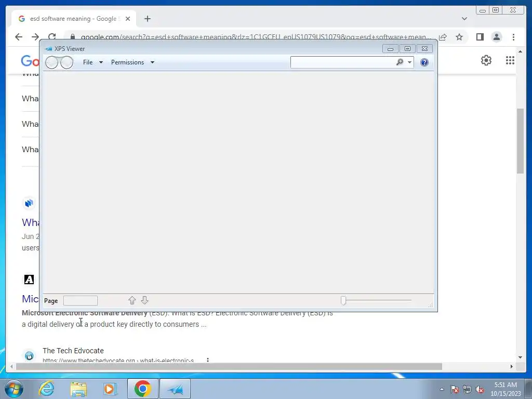Screen dimensions: 532x399
Task: Expand the Permissions dropdown arrow
Action: [x=152, y=62]
